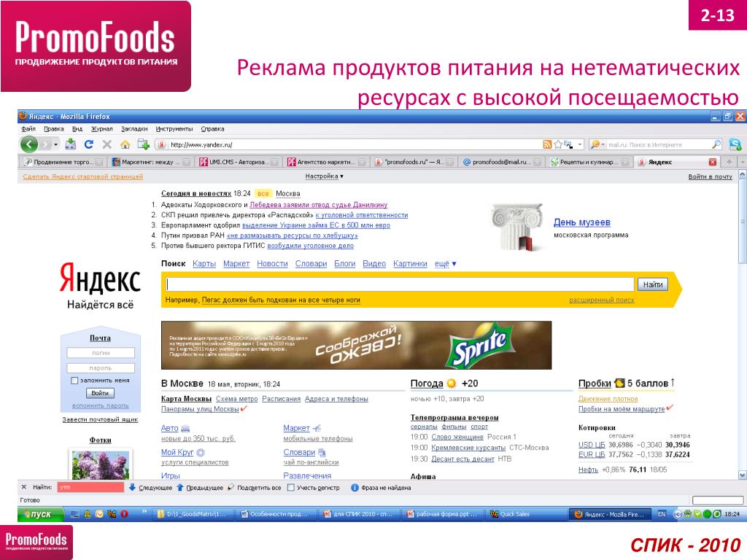Image resolution: width=747 pixels, height=560 pixels.
Task: Toggle the Учесть регистр checkbox
Action: click(x=290, y=487)
